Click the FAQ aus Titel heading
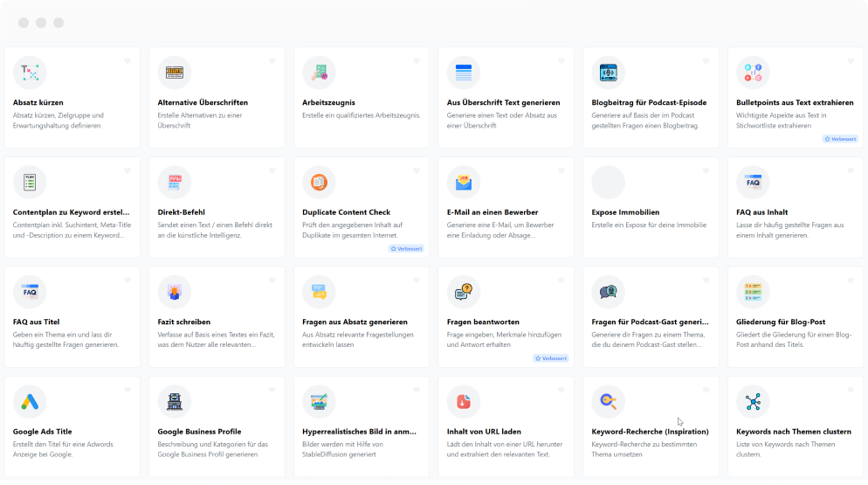The image size is (868, 485). tap(36, 322)
